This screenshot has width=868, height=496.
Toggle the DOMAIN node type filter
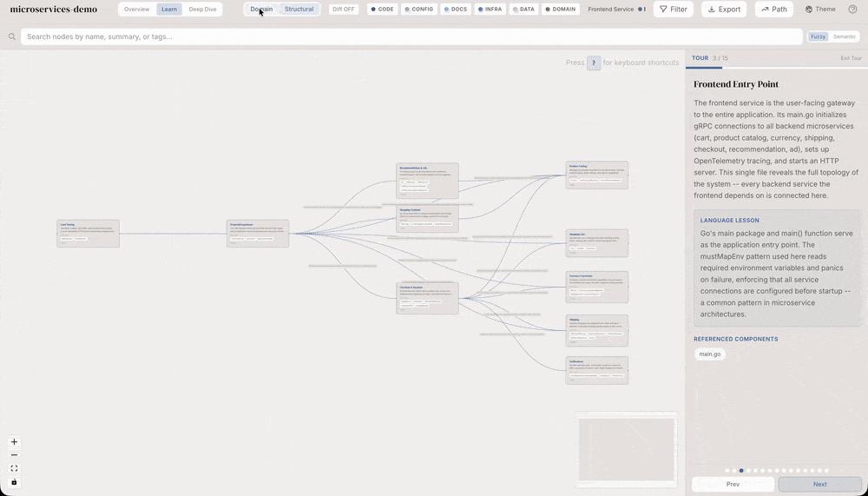[x=560, y=9]
